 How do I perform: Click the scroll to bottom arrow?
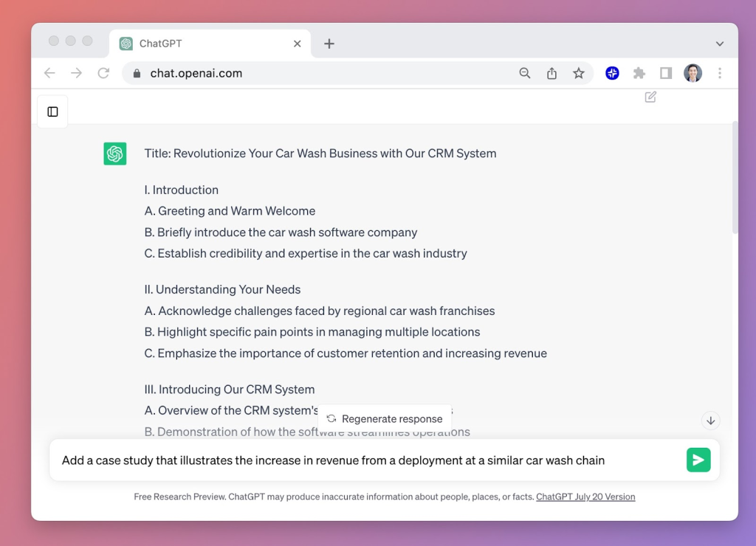(x=710, y=421)
